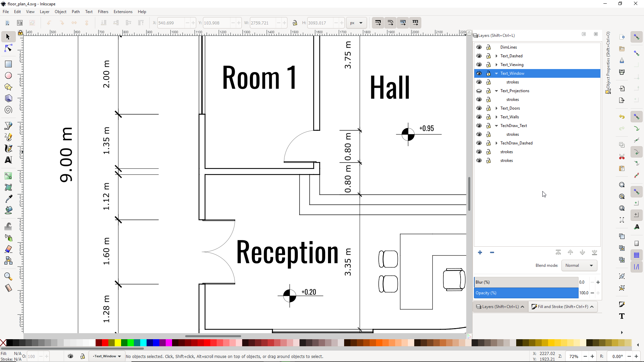Viewport: 644px width, 362px height.
Task: Select the Node edit tool
Action: [x=8, y=49]
